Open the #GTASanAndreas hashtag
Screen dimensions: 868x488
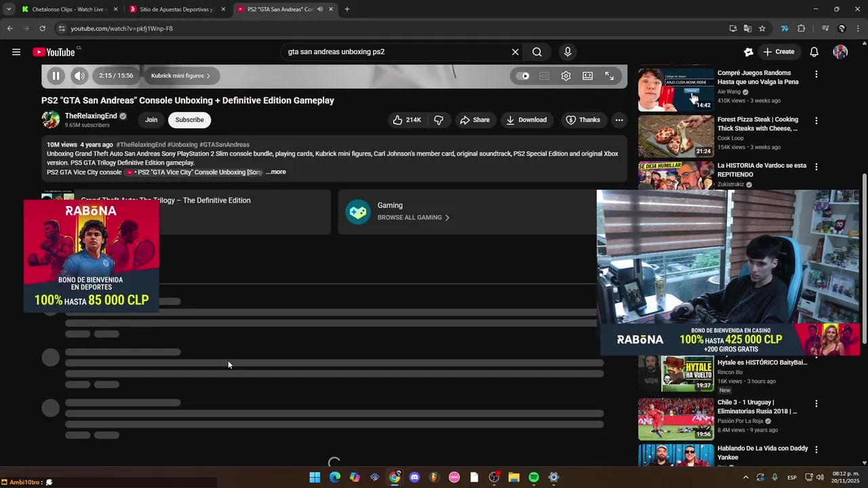(224, 144)
